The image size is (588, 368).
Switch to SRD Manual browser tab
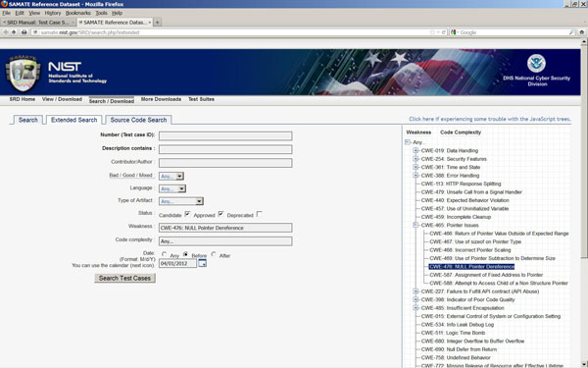[x=38, y=23]
